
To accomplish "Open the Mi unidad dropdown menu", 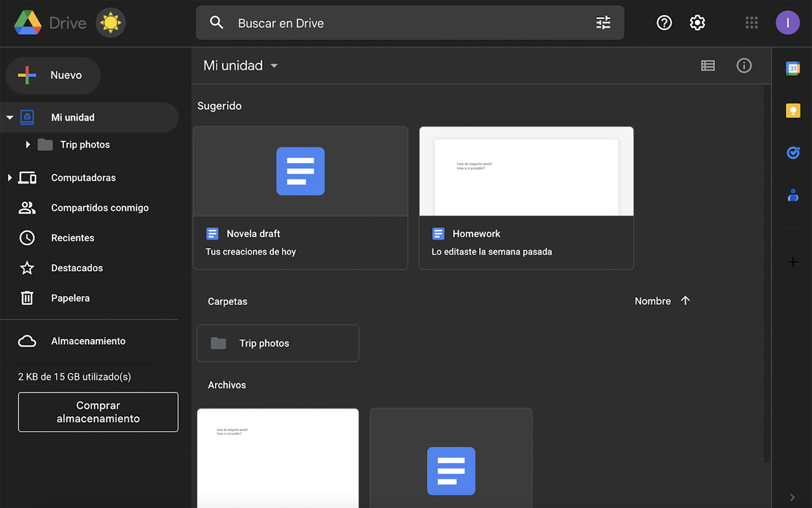I will click(x=273, y=65).
